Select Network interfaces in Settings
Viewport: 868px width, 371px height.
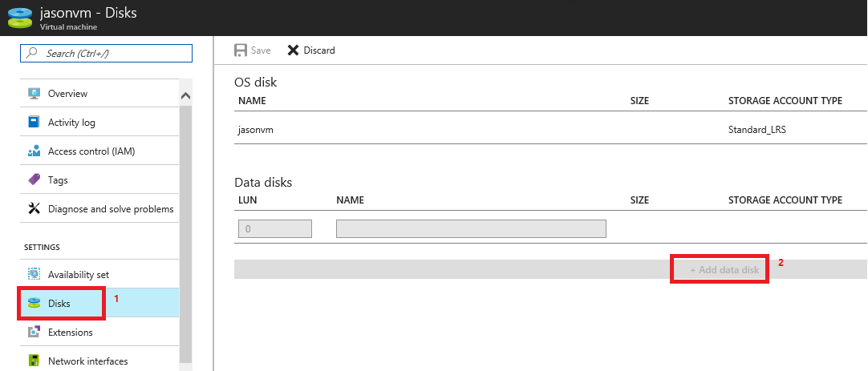coord(87,361)
